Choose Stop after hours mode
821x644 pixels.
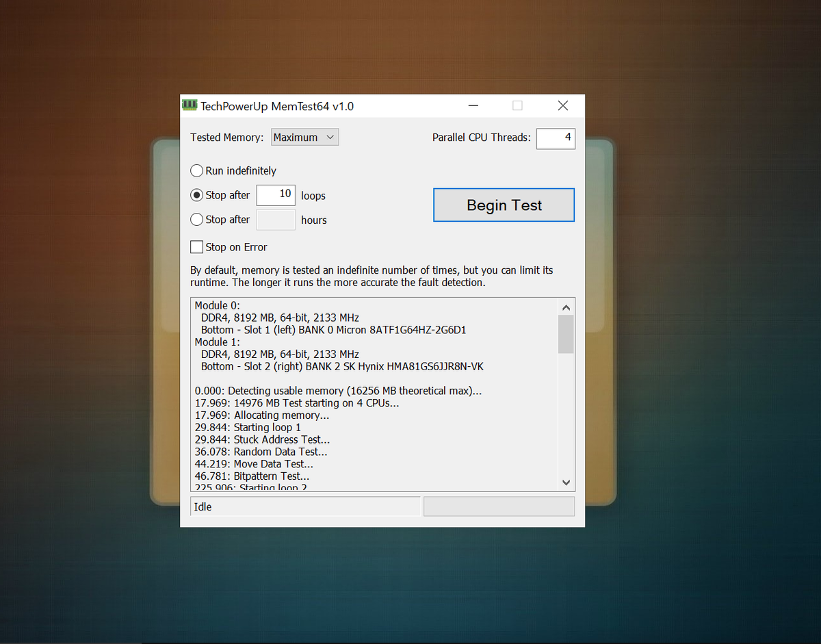(x=196, y=220)
